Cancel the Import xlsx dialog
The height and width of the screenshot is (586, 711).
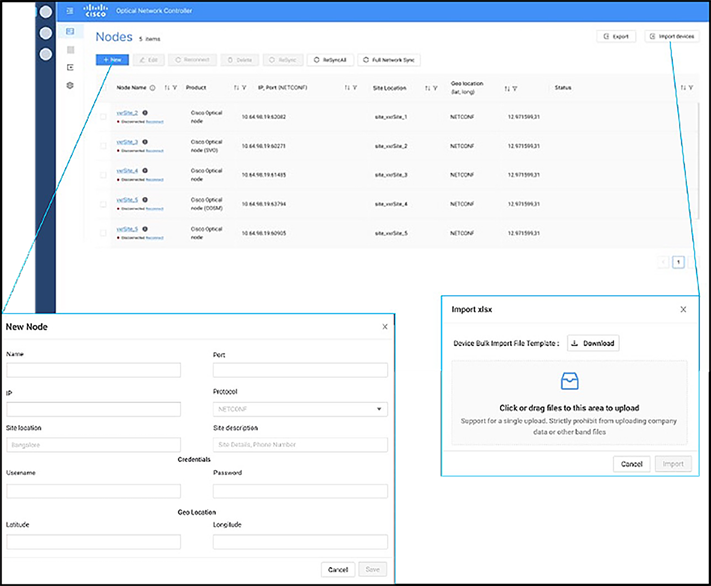pos(632,464)
